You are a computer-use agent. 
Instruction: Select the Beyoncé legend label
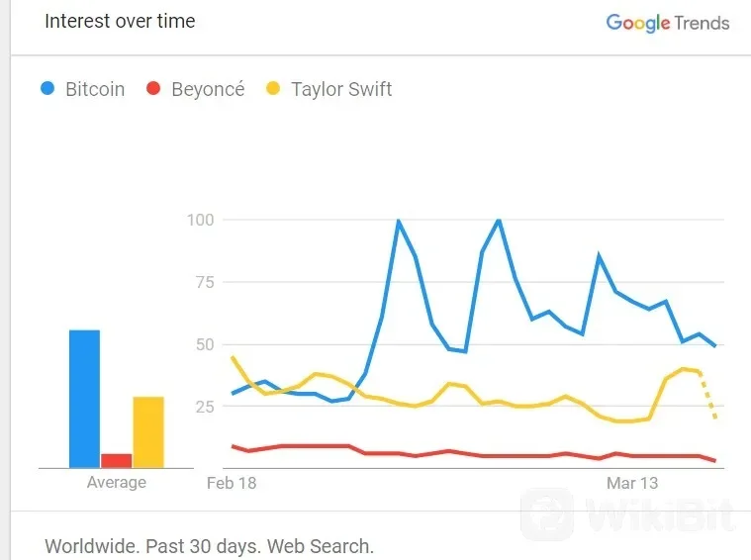click(208, 89)
